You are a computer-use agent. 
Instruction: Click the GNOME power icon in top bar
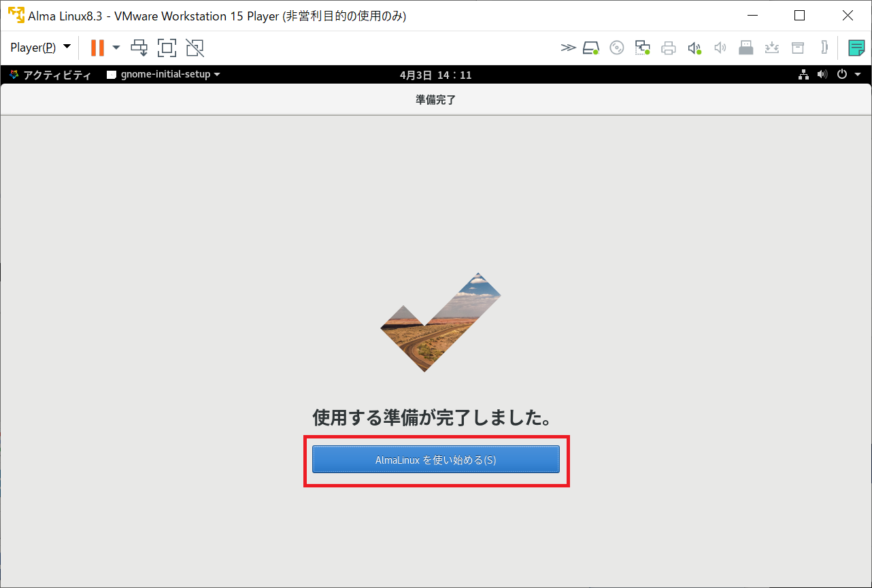click(x=842, y=75)
